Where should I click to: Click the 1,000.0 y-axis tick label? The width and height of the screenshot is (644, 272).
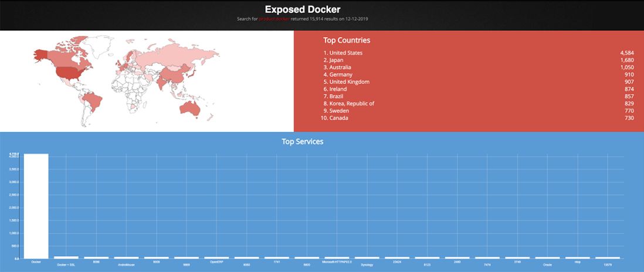pyautogui.click(x=13, y=233)
